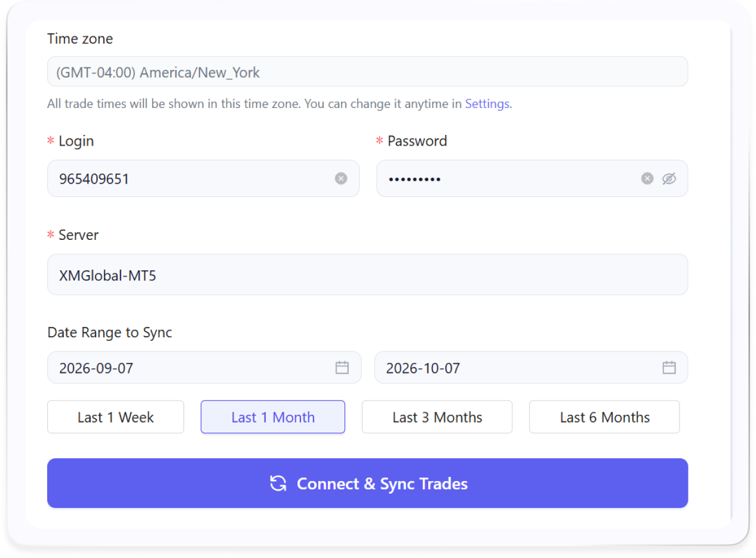Clear the Login field with the x icon
756x558 pixels.
point(341,178)
